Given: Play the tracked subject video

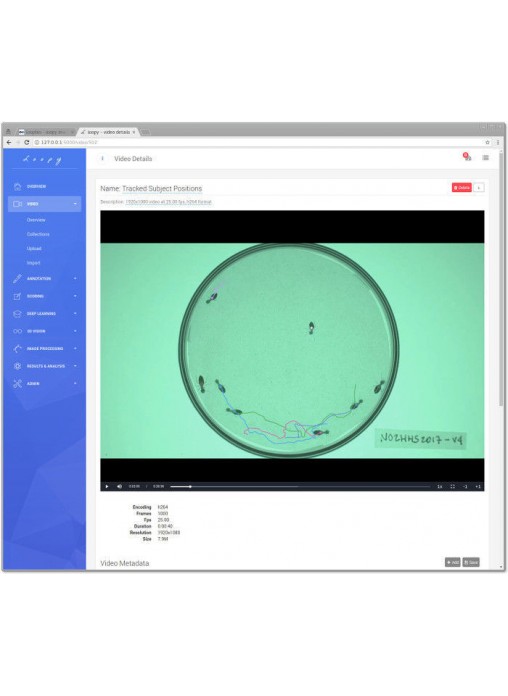Looking at the screenshot, I should (107, 486).
